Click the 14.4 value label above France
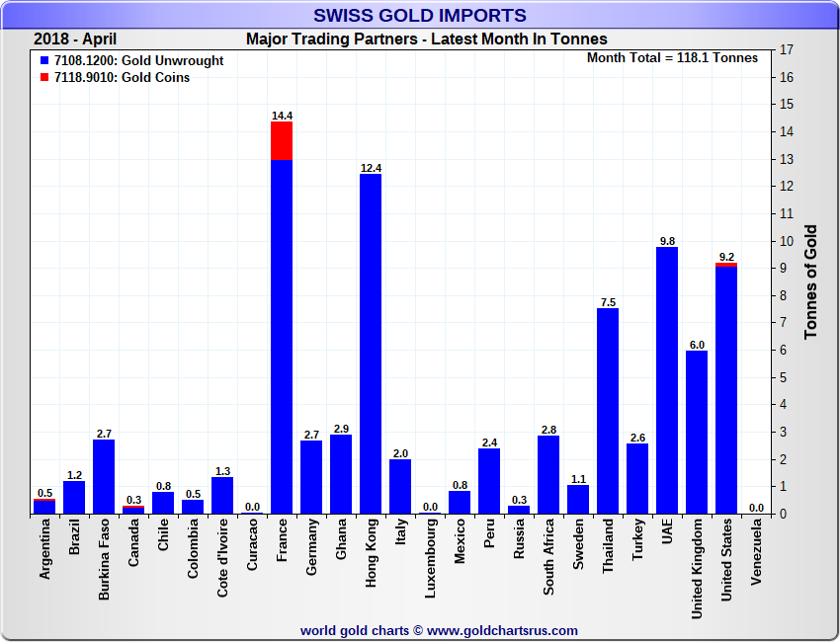The width and height of the screenshot is (840, 642). pos(282,116)
